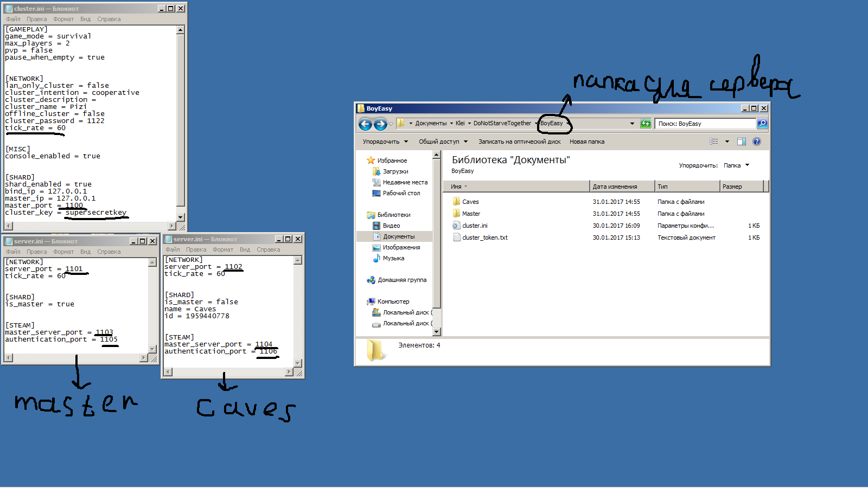Open the Папка arrange-by dropdown
The width and height of the screenshot is (868, 488).
[x=736, y=165]
